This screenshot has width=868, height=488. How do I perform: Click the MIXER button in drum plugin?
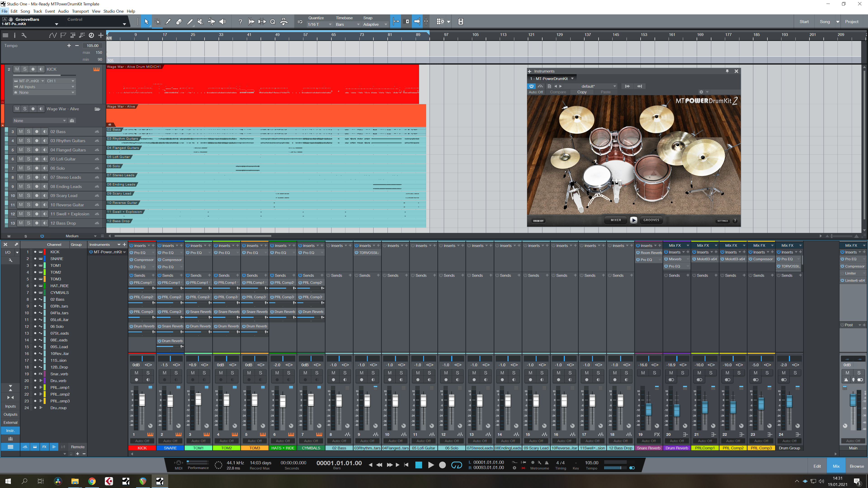(616, 220)
